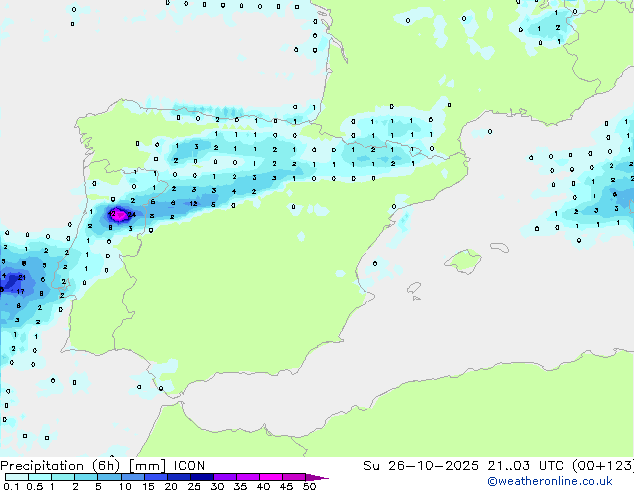The width and height of the screenshot is (634, 490).
Task: Pick the 10–15 mm legend color swatch
Action: pyautogui.click(x=132, y=477)
